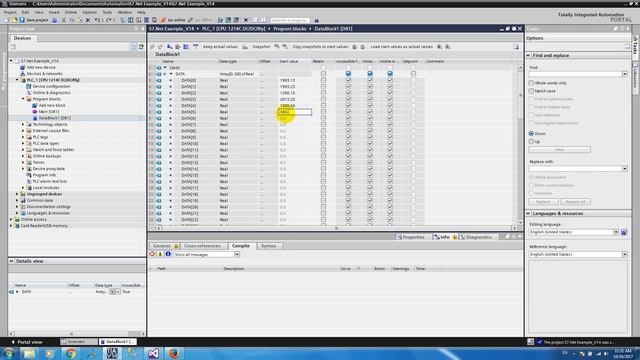Expand the PLC tags folder
The width and height of the screenshot is (640, 360).
pyautogui.click(x=23, y=137)
